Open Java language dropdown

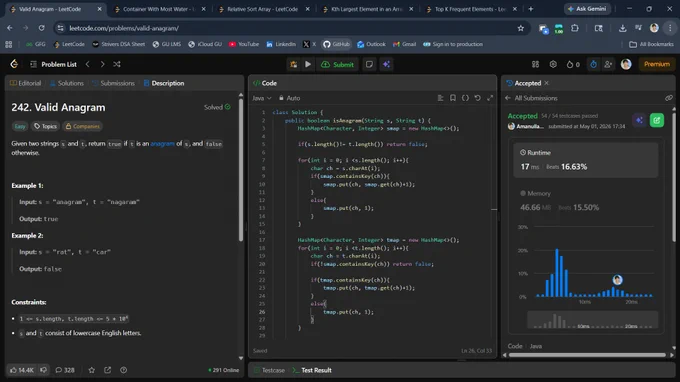tap(262, 98)
